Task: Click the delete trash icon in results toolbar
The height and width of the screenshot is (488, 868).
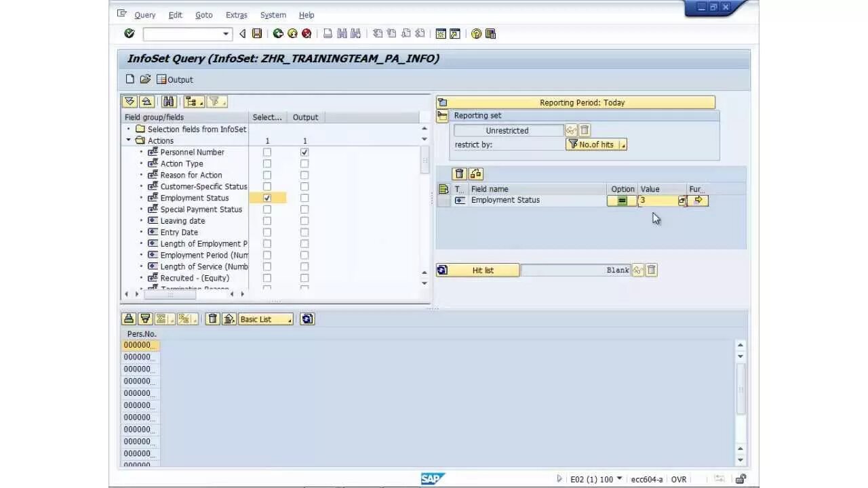Action: (213, 319)
